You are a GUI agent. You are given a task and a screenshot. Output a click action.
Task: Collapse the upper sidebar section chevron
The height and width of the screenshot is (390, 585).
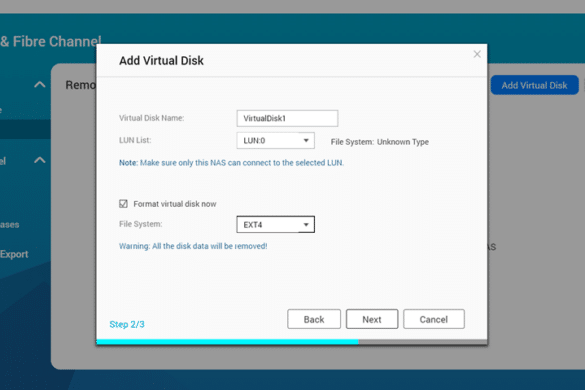coord(40,85)
